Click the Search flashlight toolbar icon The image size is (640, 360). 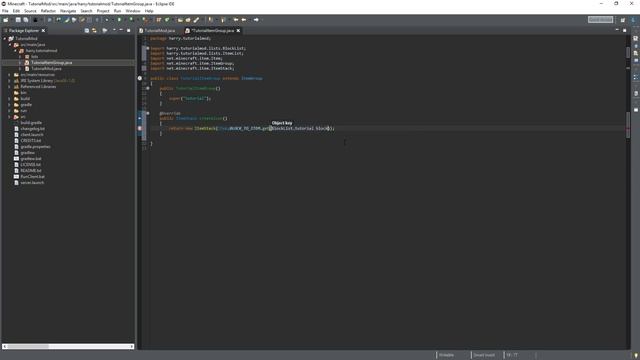click(196, 20)
